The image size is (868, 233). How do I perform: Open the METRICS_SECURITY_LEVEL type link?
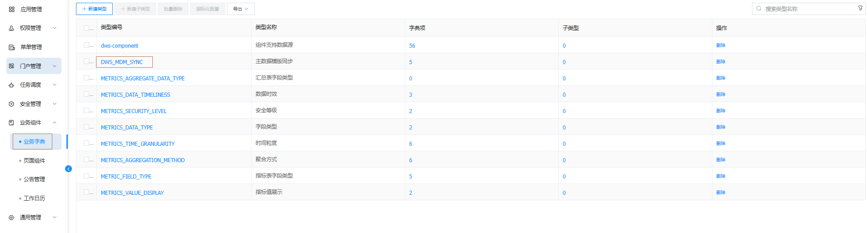coord(134,111)
